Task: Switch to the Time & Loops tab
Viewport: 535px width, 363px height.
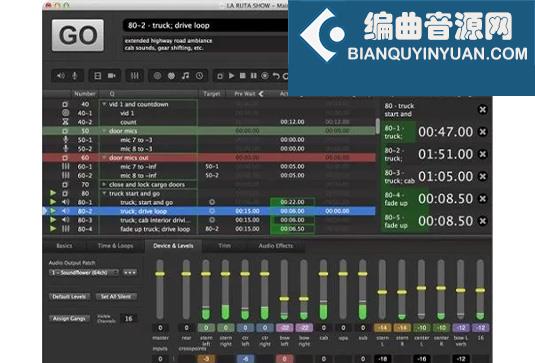Action: [x=115, y=246]
